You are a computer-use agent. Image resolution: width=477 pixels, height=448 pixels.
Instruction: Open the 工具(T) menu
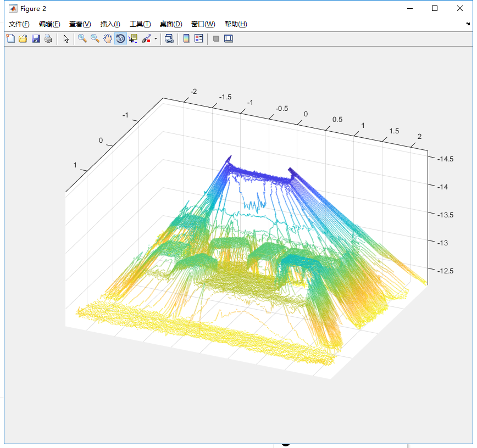(x=140, y=24)
